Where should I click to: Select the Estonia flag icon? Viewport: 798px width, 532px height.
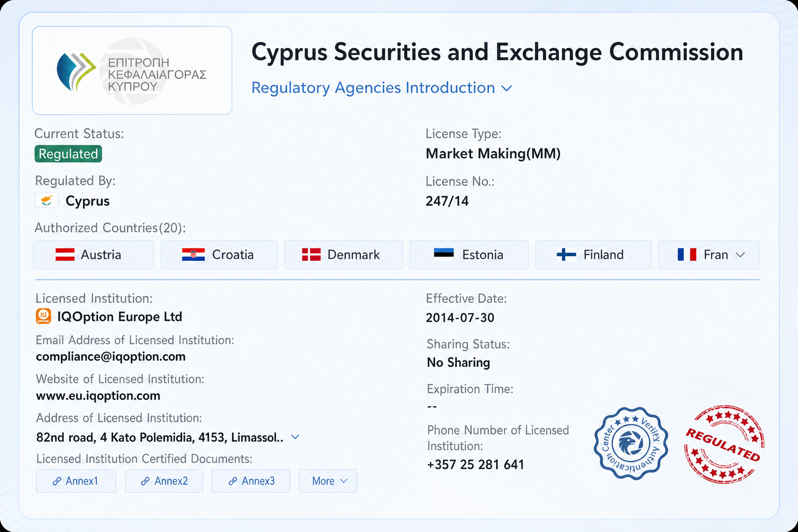pyautogui.click(x=444, y=254)
